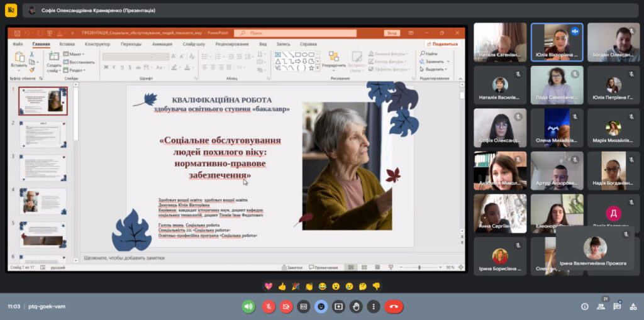
Task: Unmute the microphone
Action: (269, 306)
